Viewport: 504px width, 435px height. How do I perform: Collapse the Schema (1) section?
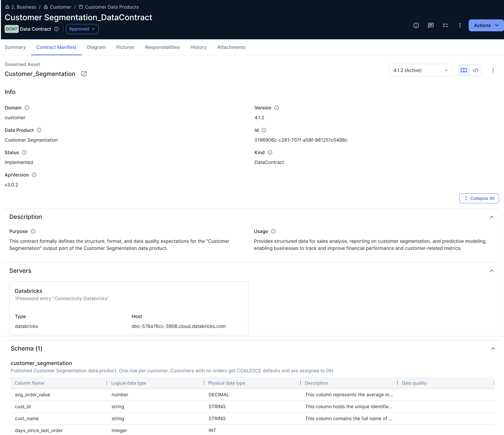493,348
